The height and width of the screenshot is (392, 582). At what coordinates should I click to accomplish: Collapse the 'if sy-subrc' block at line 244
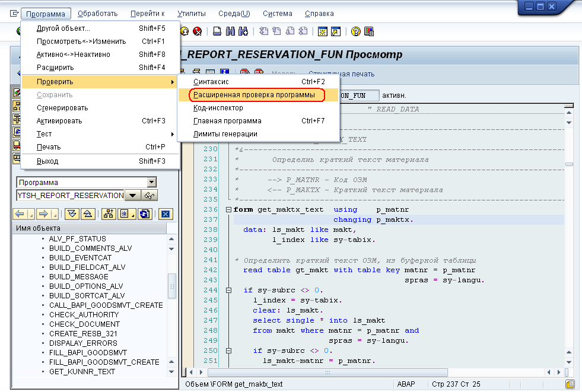(x=228, y=291)
